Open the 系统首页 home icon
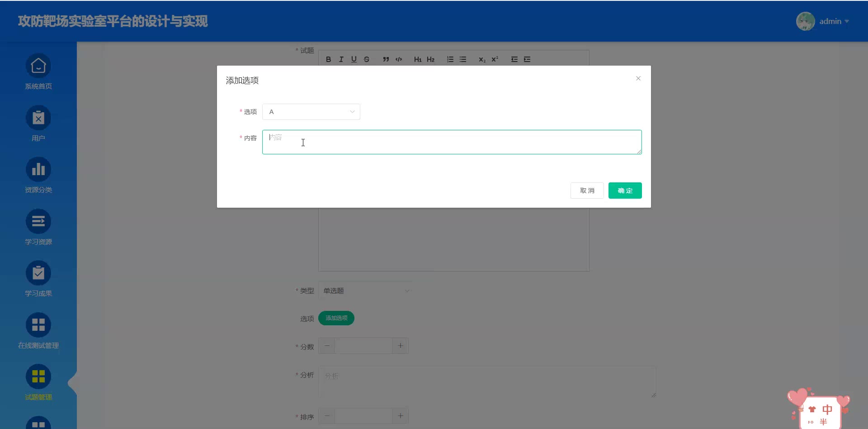 click(38, 66)
